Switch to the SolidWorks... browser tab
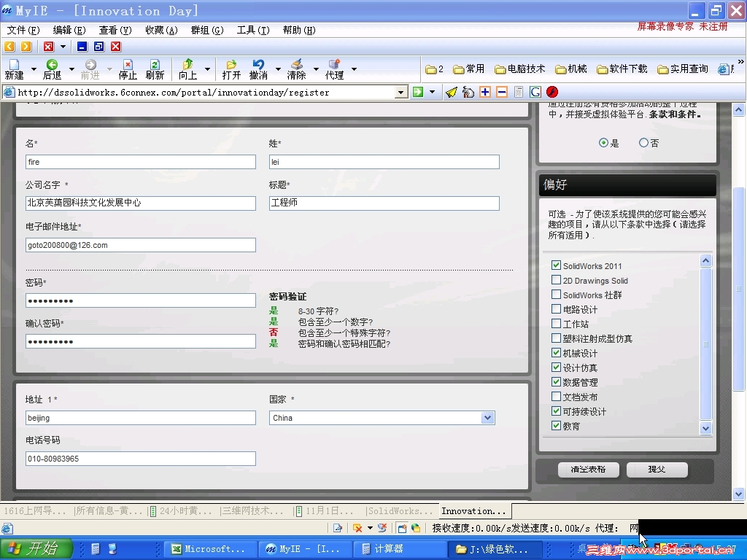This screenshot has width=747, height=560. tap(400, 511)
